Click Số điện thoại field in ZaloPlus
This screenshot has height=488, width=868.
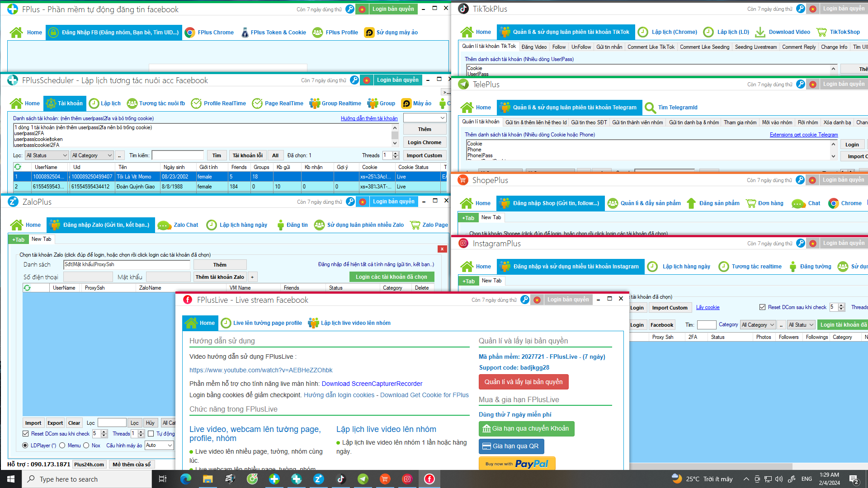(88, 277)
